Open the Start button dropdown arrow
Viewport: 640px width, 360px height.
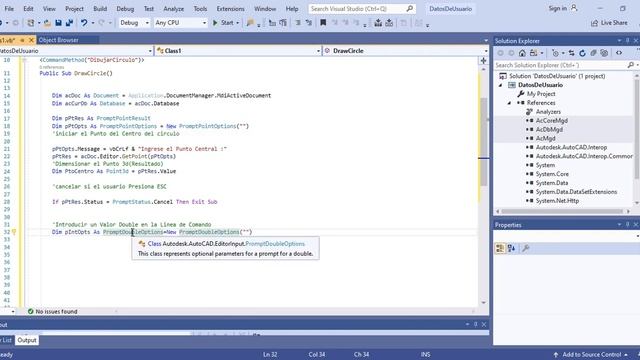(x=238, y=23)
